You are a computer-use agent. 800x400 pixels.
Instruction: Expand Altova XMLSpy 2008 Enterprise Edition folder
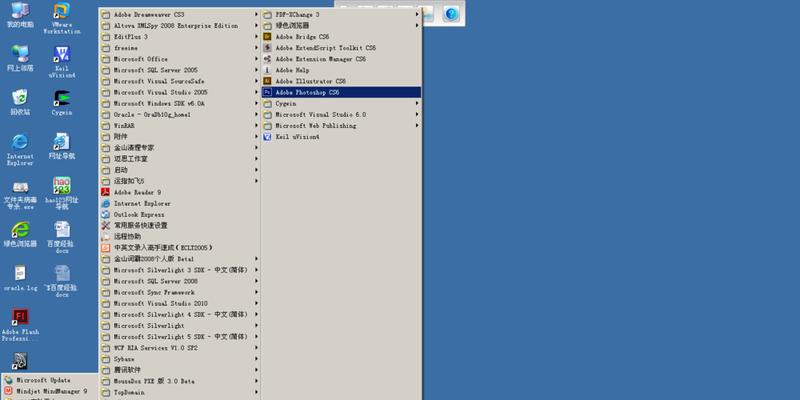(x=180, y=26)
